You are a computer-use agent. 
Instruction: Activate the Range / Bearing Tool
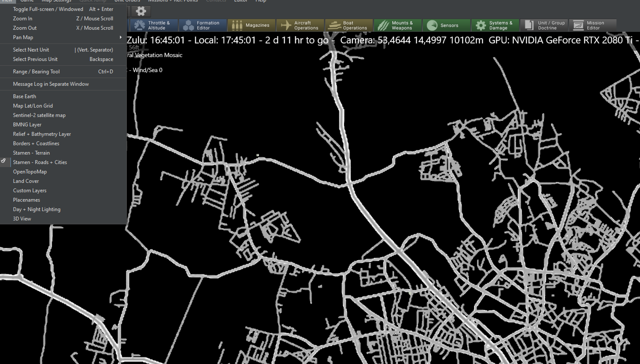click(63, 71)
